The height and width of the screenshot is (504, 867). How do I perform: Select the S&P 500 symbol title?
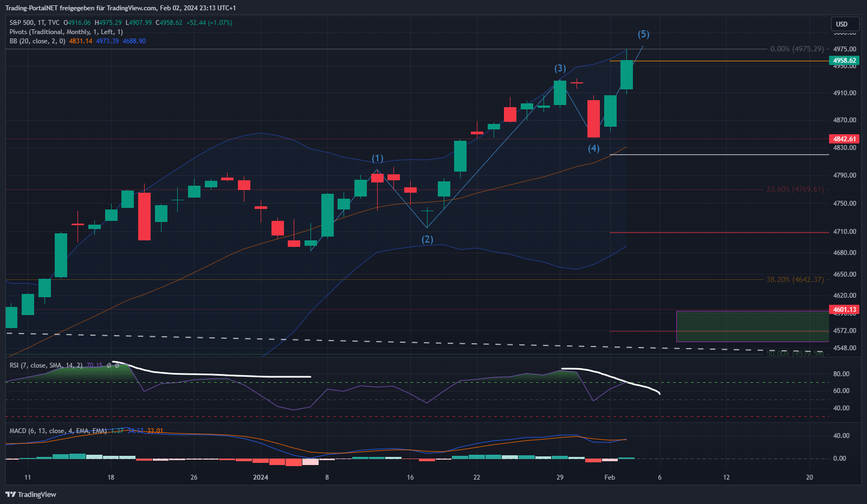tap(34, 23)
